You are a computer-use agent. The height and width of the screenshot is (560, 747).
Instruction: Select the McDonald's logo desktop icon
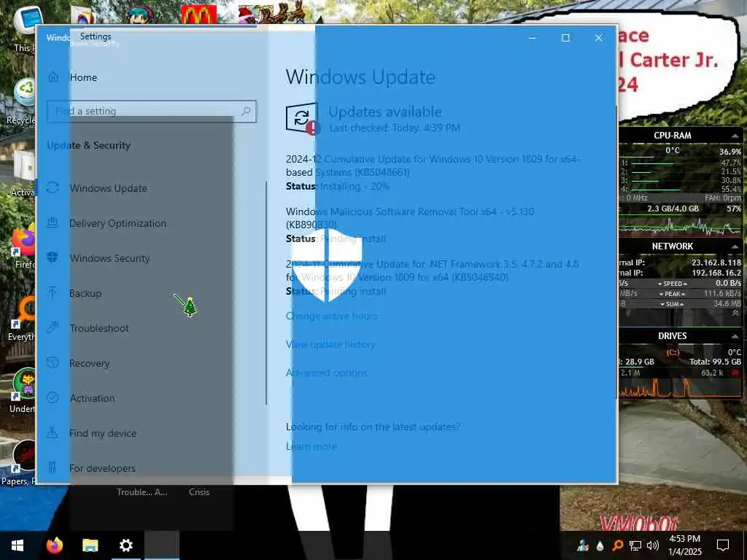(x=198, y=15)
